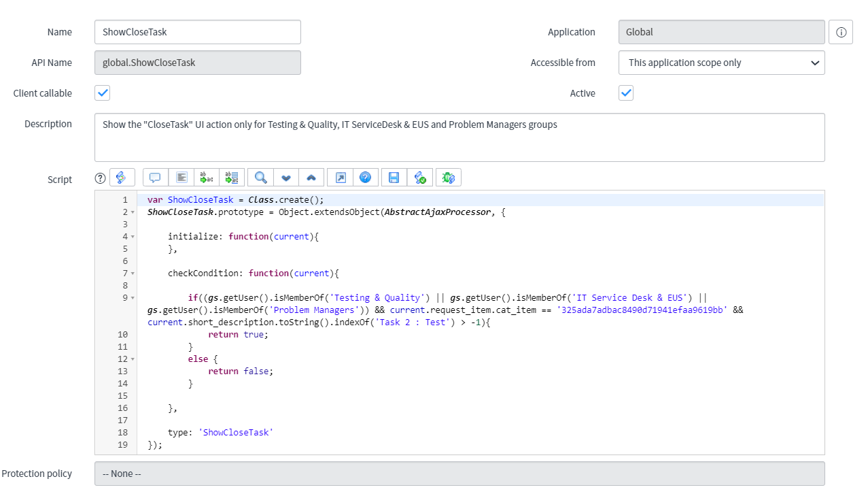Click the find next down-arrow icon
The width and height of the screenshot is (868, 496).
(286, 178)
